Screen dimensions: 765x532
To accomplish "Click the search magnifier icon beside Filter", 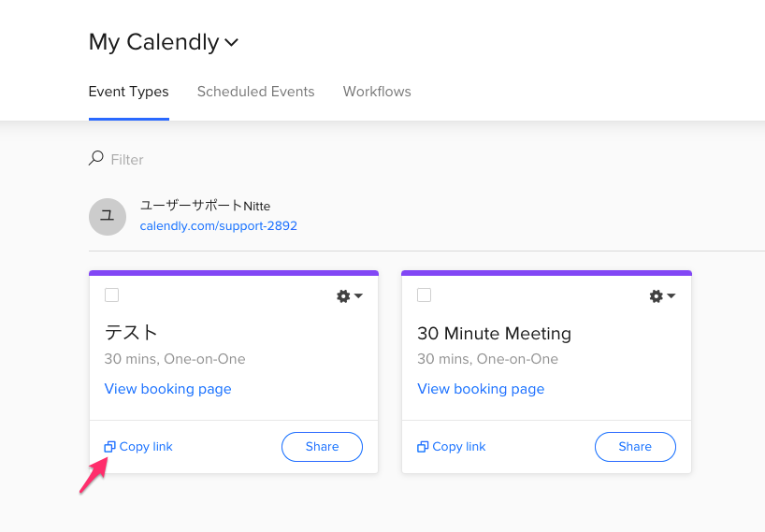I will (95, 158).
